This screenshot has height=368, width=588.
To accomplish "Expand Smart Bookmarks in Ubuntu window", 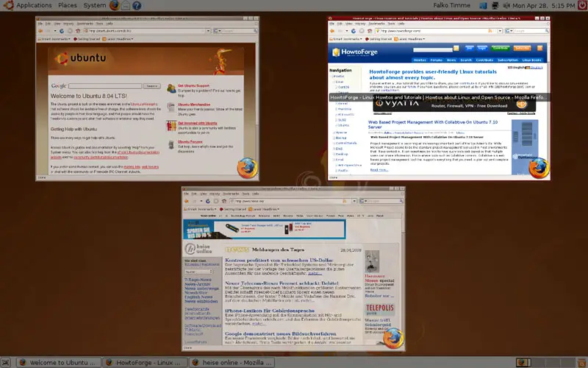I will tap(54, 39).
